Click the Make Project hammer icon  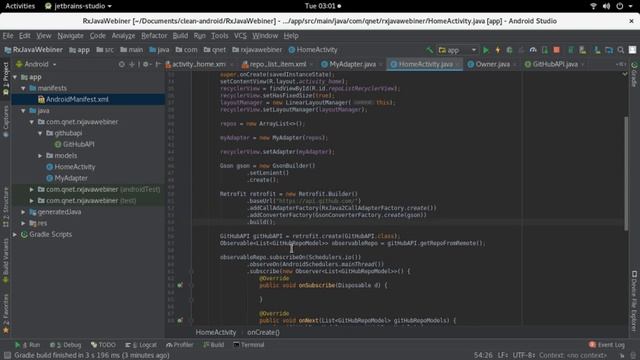(x=429, y=50)
